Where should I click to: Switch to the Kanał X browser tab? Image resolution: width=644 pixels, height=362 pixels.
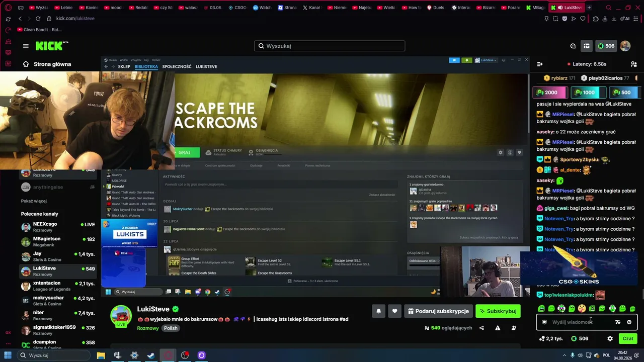311,8
